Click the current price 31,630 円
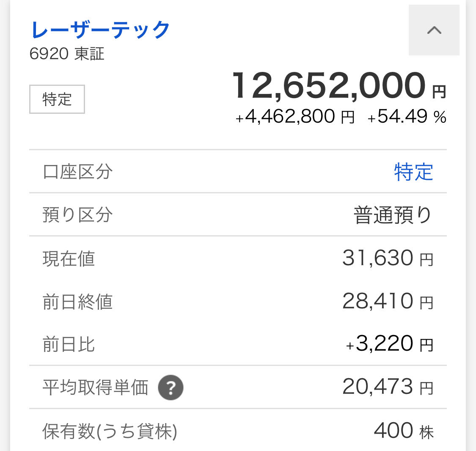The width and height of the screenshot is (476, 451). tap(388, 258)
